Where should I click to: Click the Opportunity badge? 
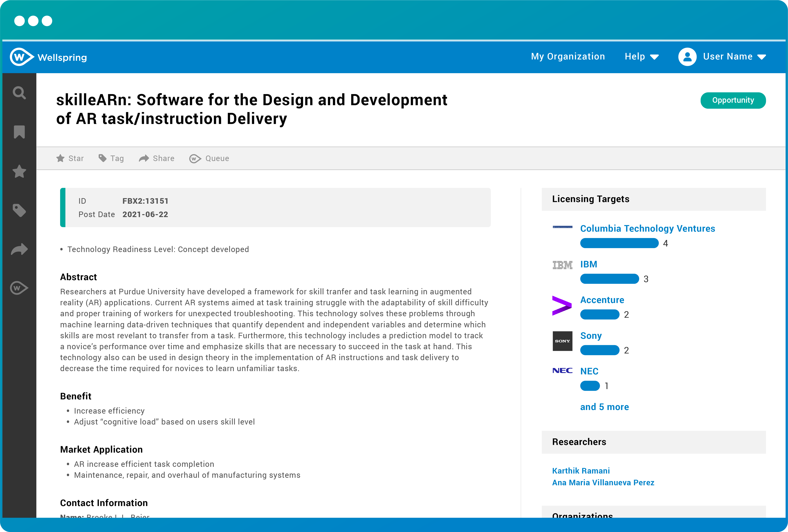click(x=733, y=100)
